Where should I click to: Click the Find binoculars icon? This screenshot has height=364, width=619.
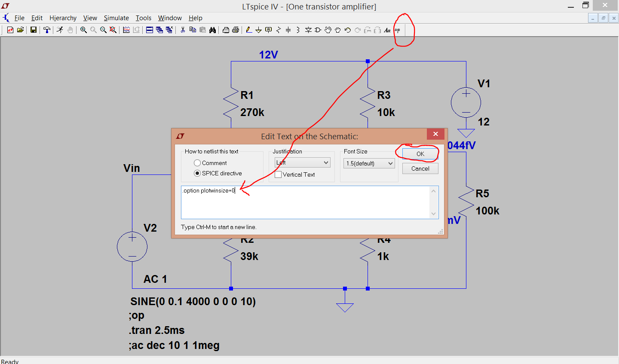212,30
